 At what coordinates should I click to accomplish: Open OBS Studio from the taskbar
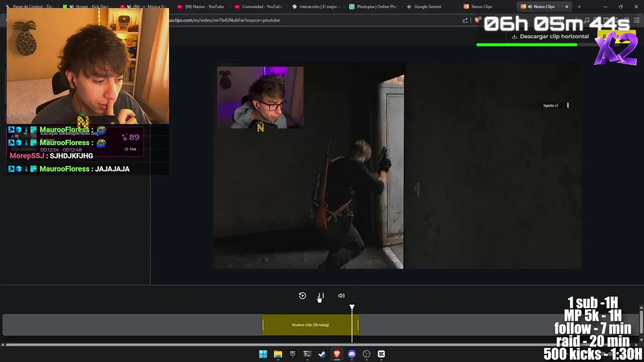[366, 354]
